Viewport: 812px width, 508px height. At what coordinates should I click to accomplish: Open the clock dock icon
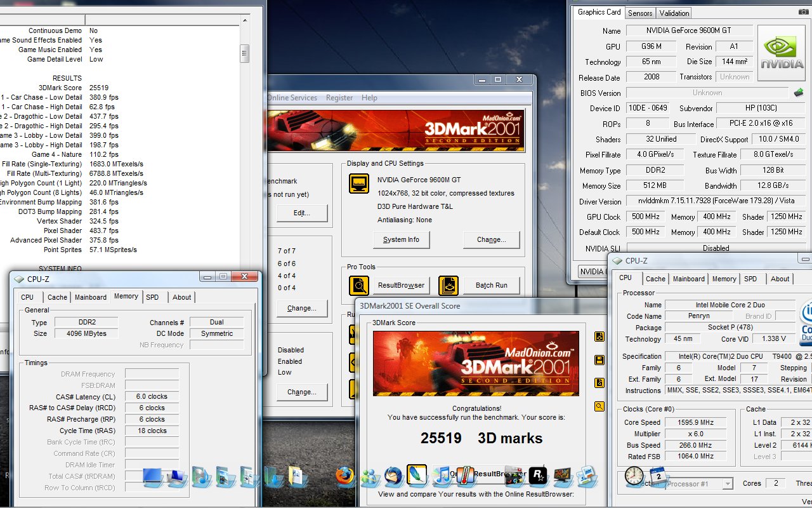coord(634,475)
